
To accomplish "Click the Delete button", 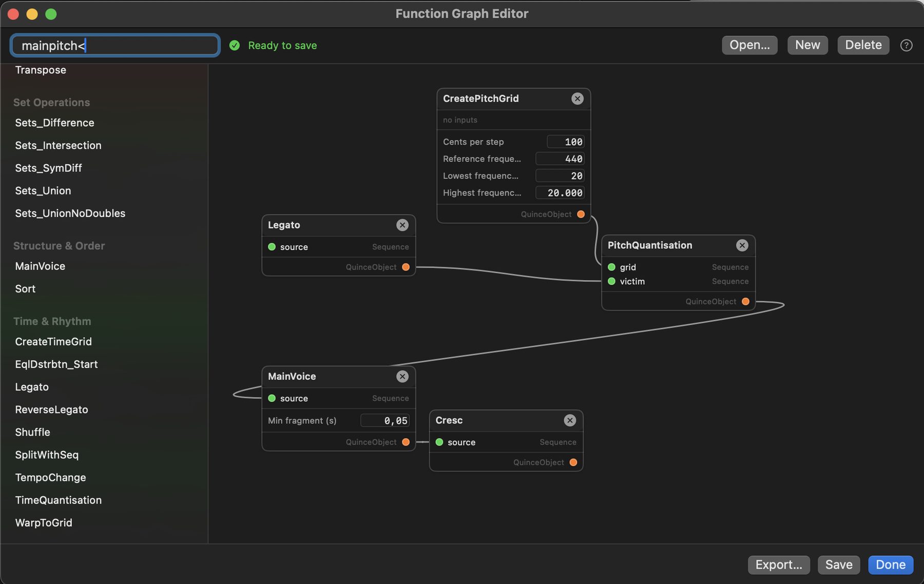I will [863, 45].
